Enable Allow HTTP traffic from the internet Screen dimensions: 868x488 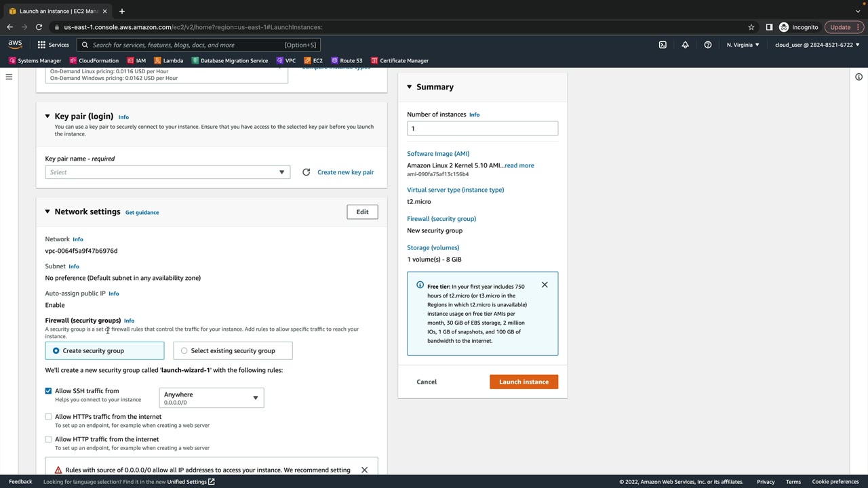(48, 439)
